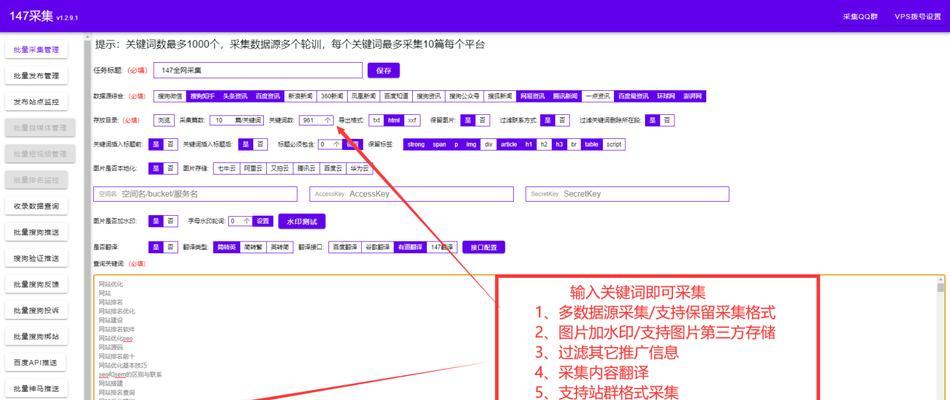Open 百度API推送 in the sidebar
The height and width of the screenshot is (400, 950).
(36, 362)
